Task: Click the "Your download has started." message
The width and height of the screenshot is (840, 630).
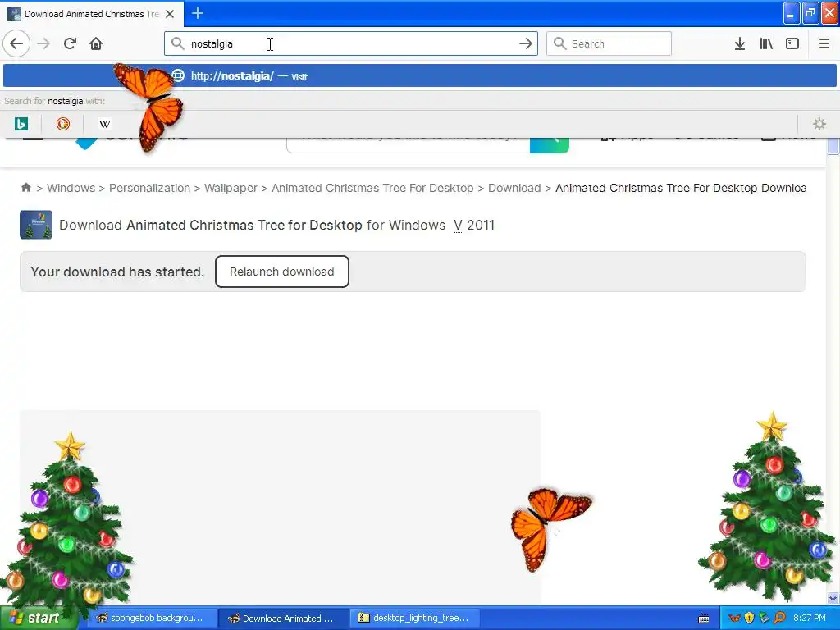Action: 117,272
